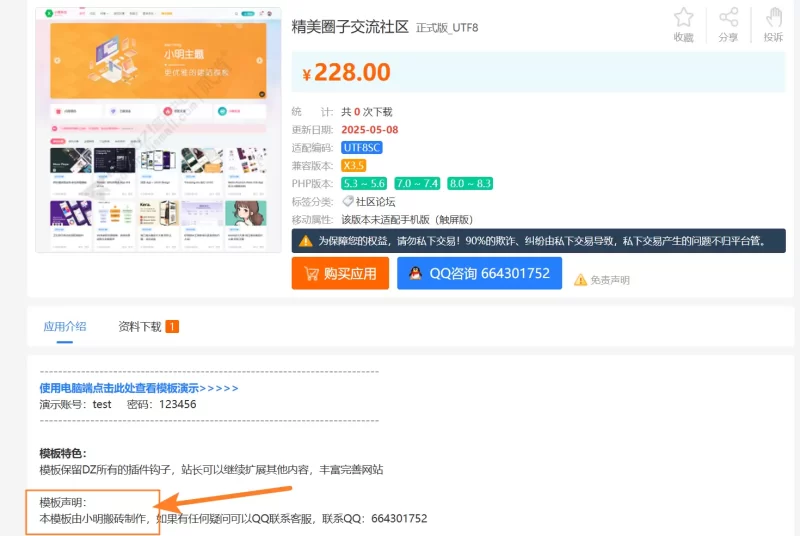
Task: Click the warning triangle in the dark notice bar
Action: (306, 241)
